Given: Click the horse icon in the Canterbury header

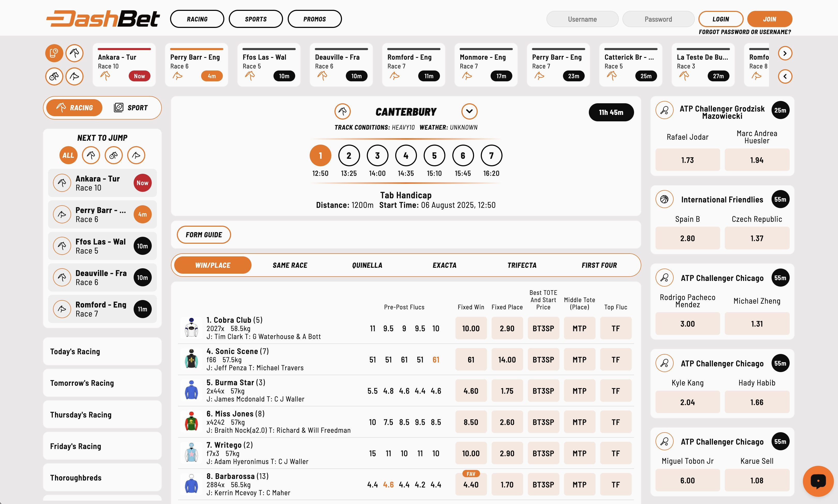Looking at the screenshot, I should pyautogui.click(x=343, y=111).
